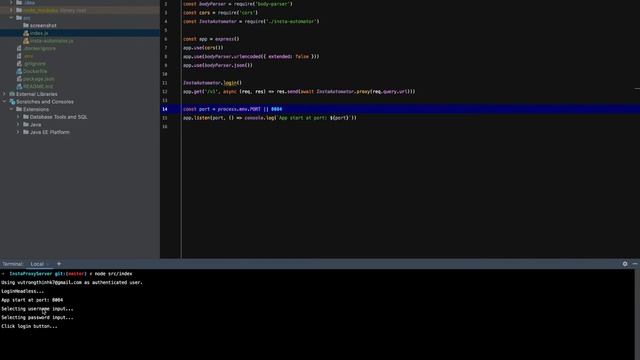The image size is (640, 360).
Task: Collapse the Scratches and Consoles arrow
Action: pos(4,102)
